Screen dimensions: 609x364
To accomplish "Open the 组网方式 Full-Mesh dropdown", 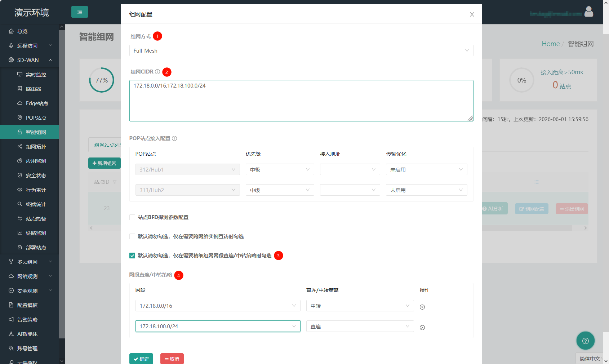I will 301,50.
